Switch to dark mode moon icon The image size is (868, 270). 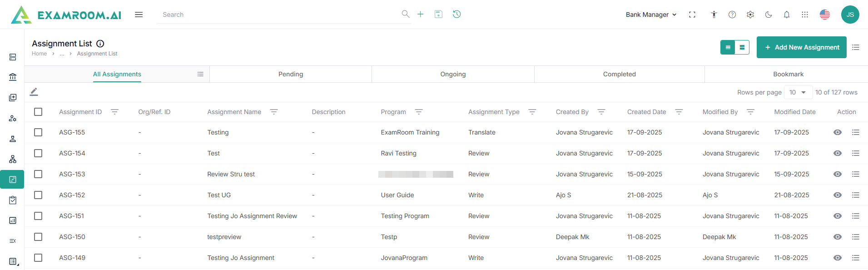pyautogui.click(x=768, y=15)
